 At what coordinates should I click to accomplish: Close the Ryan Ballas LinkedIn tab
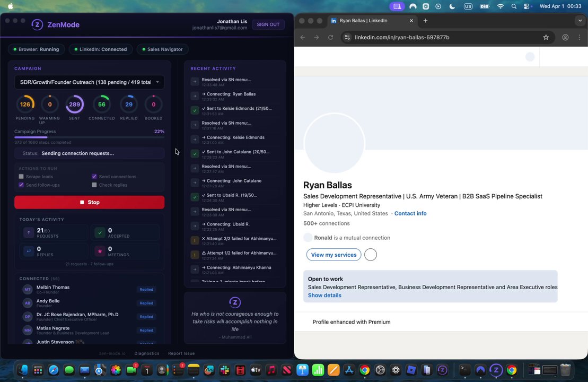coord(411,21)
